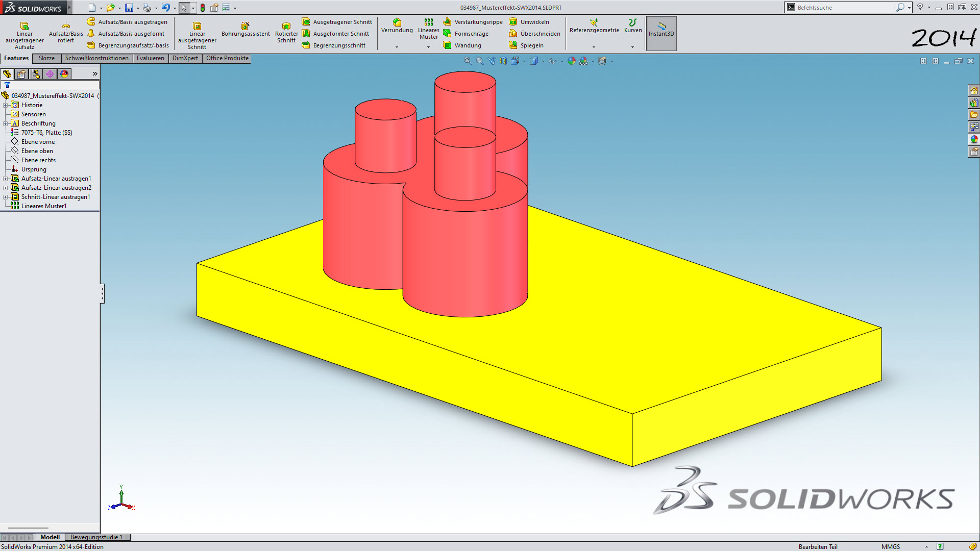The image size is (980, 551).
Task: Open Options icon in quick toolbar
Action: point(226,8)
